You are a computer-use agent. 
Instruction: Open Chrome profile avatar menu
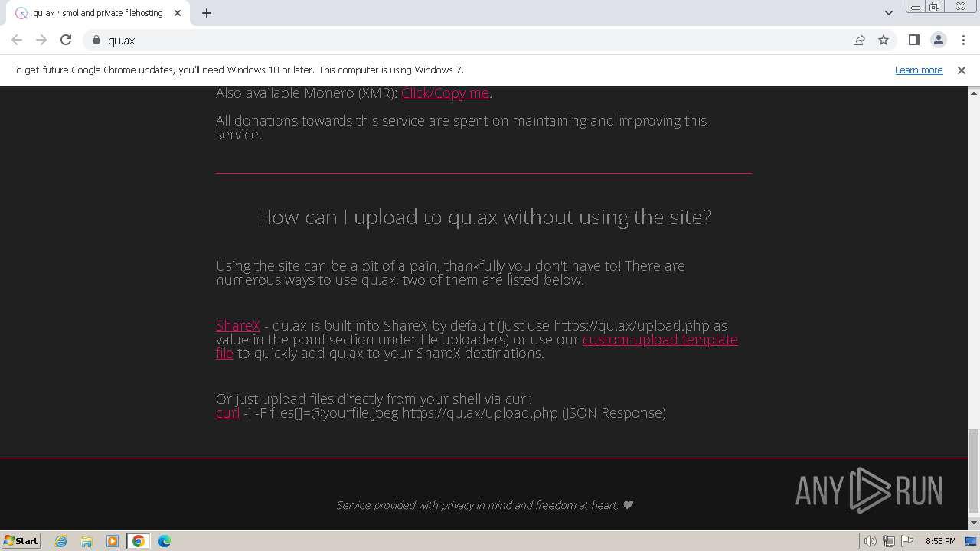click(938, 40)
